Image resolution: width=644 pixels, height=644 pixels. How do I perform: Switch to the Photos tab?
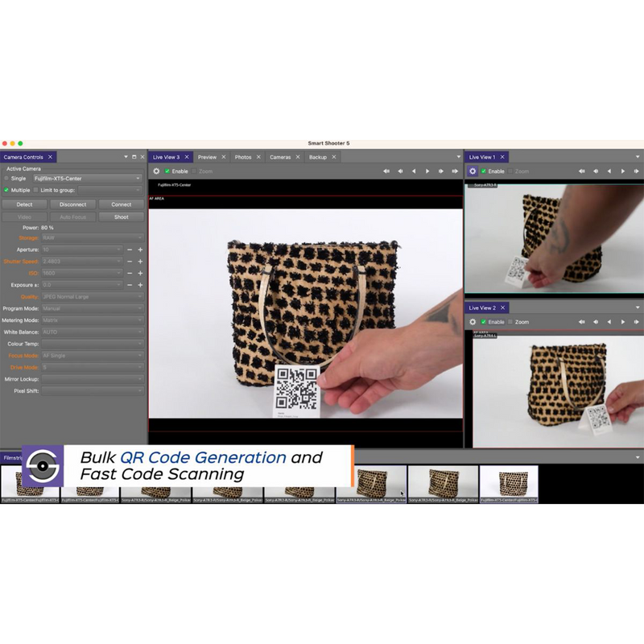tap(243, 157)
